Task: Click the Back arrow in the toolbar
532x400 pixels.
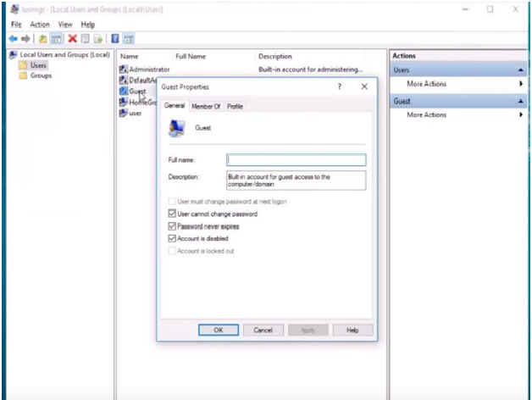Action: pyautogui.click(x=13, y=39)
